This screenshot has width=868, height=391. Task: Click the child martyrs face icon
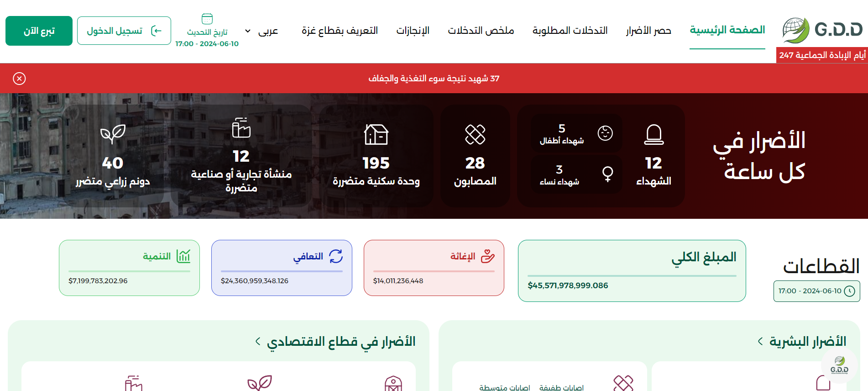605,133
